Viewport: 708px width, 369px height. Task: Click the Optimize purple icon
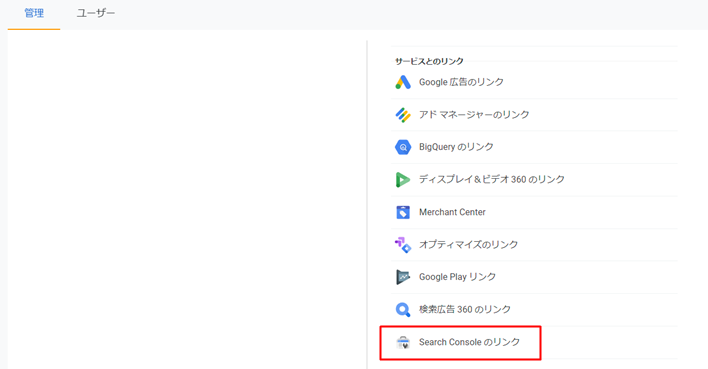click(x=403, y=245)
